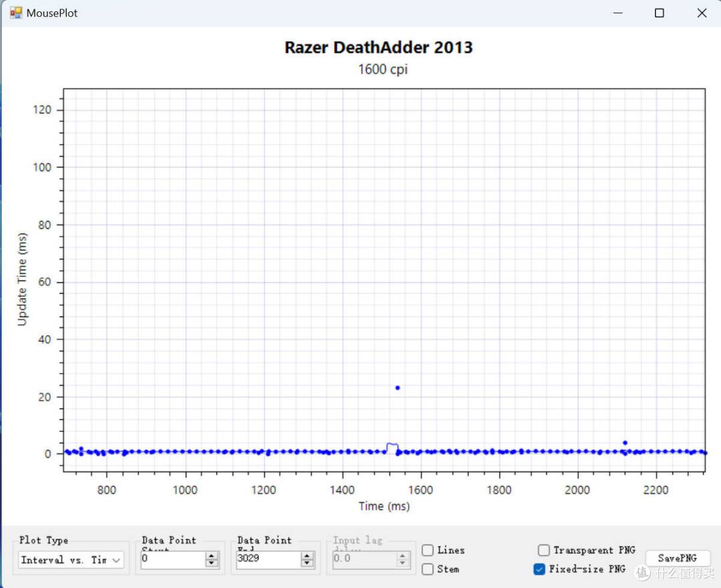Click the 120 y-axis tick label
Viewport: 721px width, 588px height.
(x=42, y=109)
